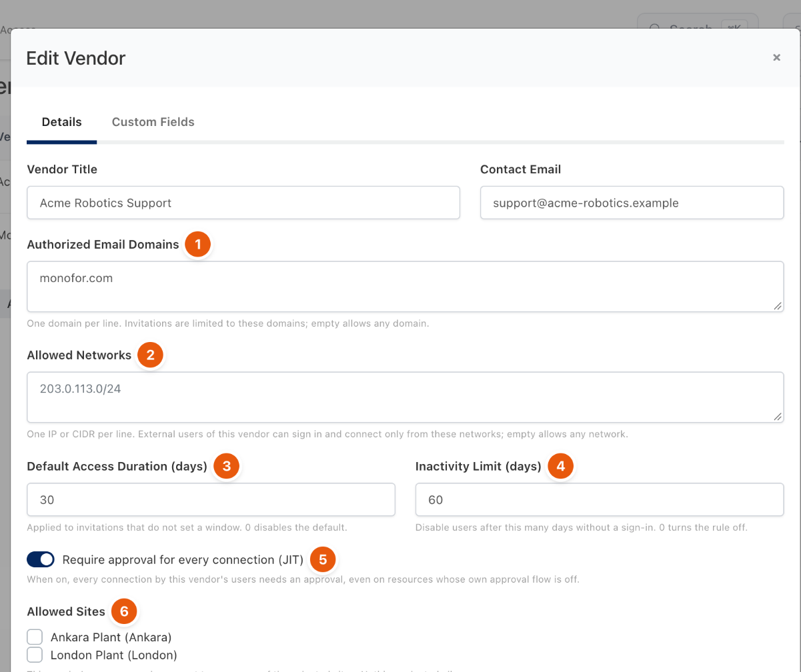Focus the Default Access Duration field

211,499
